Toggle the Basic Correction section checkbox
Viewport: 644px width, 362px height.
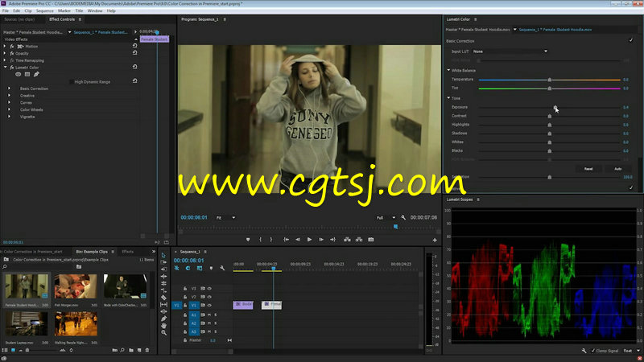(631, 40)
